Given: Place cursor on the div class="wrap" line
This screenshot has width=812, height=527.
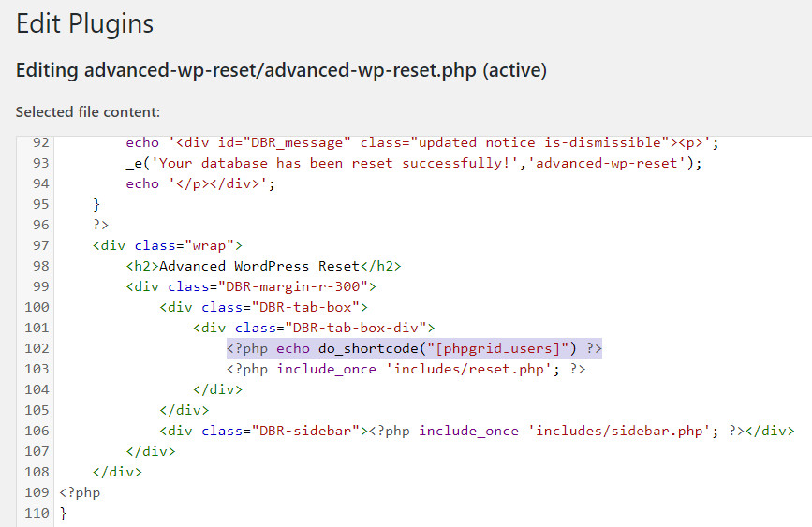Looking at the screenshot, I should 167,245.
